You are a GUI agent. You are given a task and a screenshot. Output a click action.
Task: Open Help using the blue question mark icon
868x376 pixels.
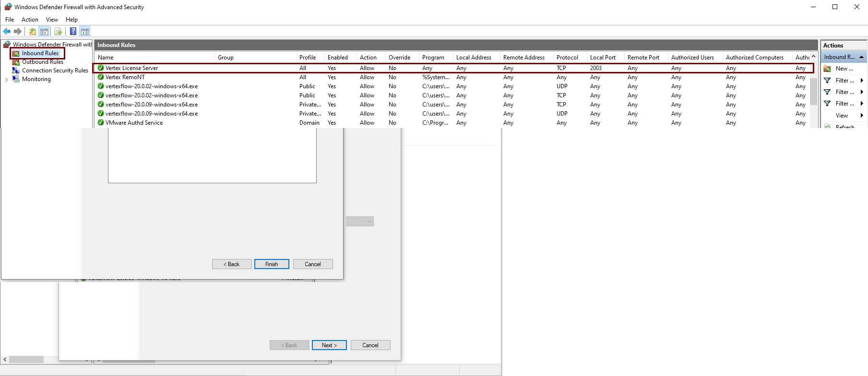(73, 32)
